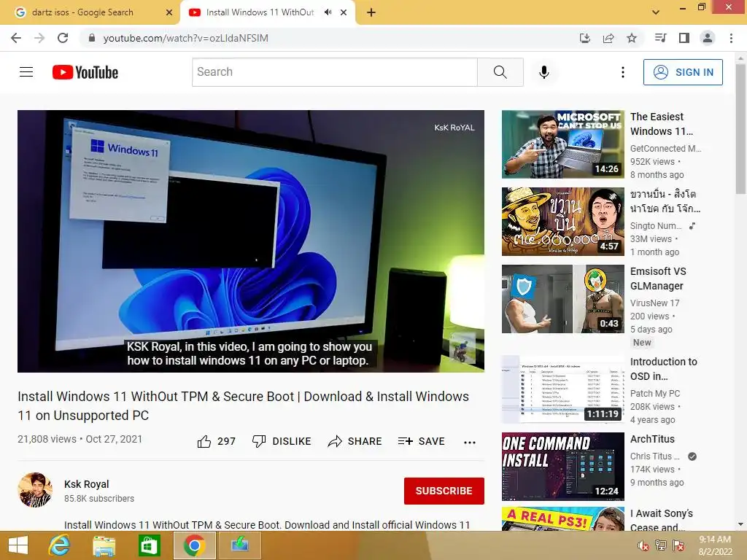Toggle Chrome side panel icon

684,38
